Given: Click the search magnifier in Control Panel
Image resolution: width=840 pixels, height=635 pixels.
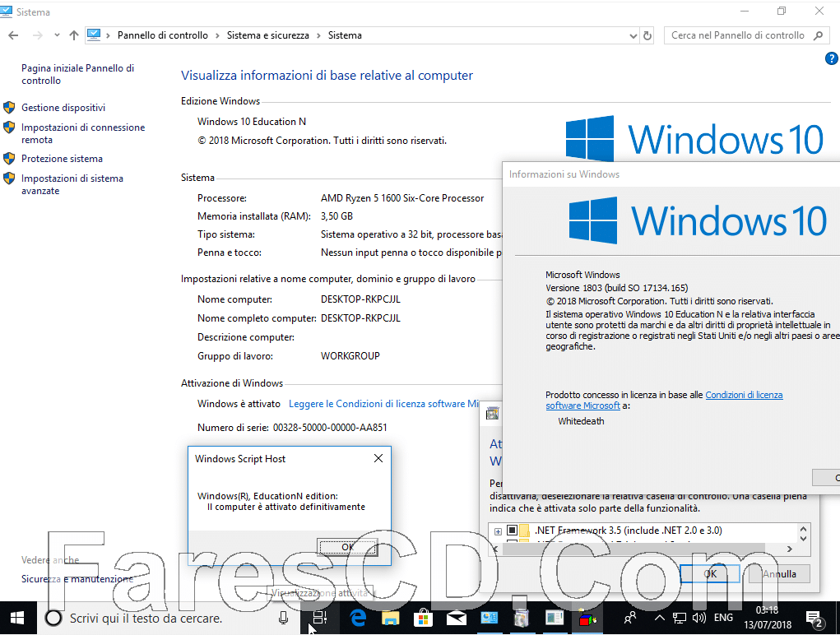Looking at the screenshot, I should click(818, 35).
